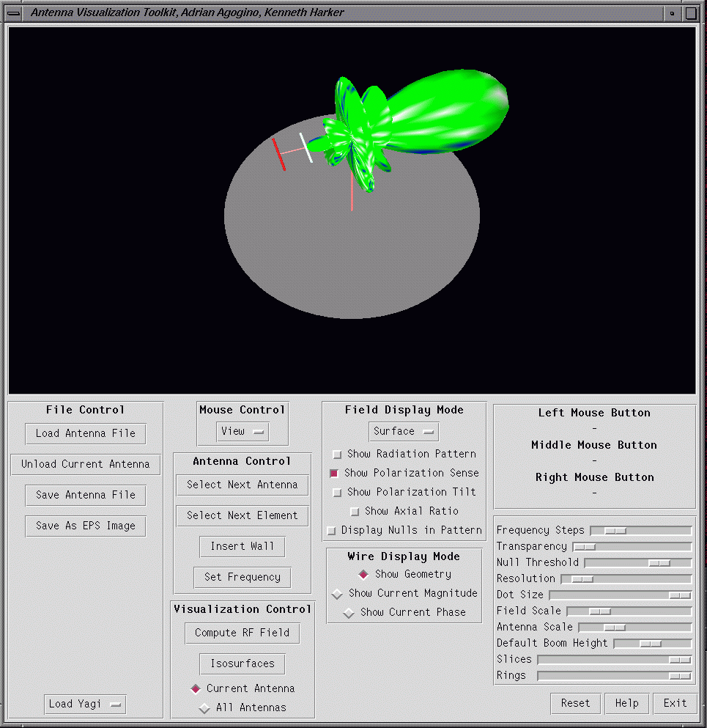Open the Load Yagi option menu

(84, 705)
